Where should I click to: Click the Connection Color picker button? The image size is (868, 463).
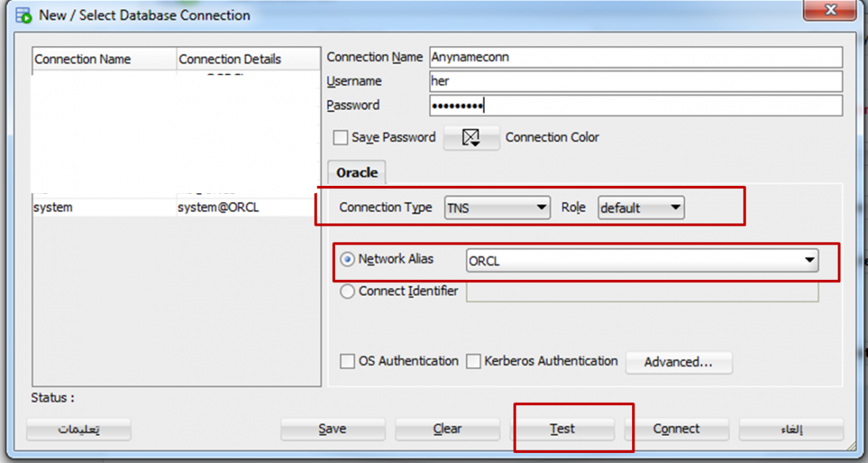471,137
